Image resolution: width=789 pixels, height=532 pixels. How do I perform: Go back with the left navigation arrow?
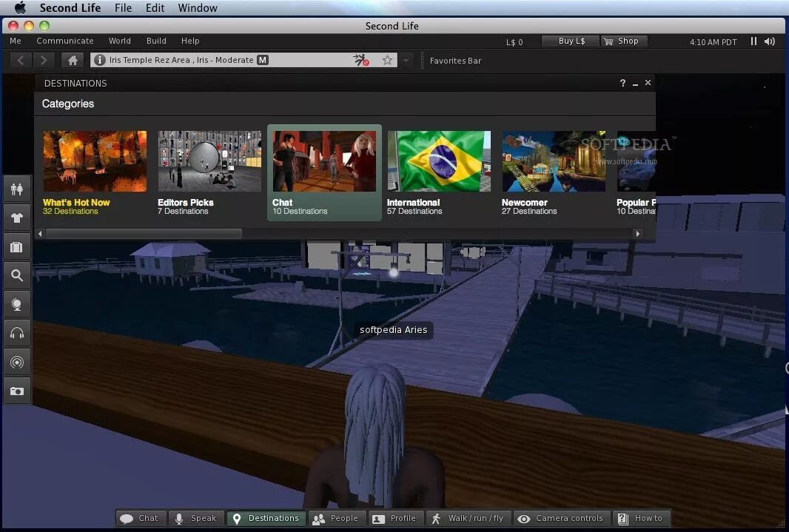[x=21, y=61]
